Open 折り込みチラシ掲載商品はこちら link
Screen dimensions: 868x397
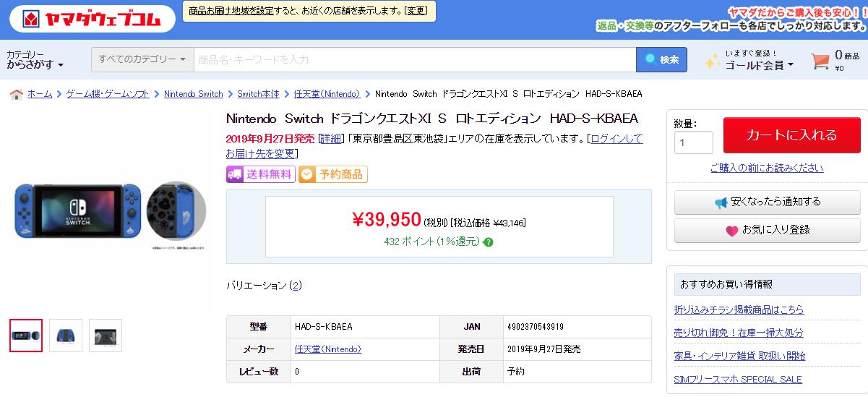(x=739, y=310)
